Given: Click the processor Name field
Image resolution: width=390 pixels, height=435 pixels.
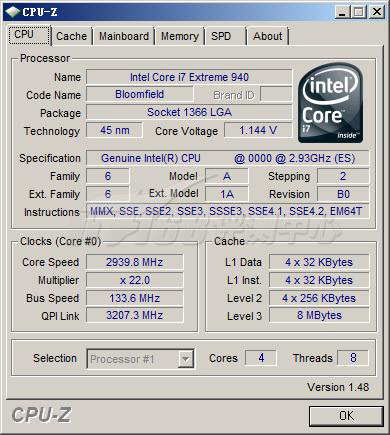Looking at the screenshot, I should [x=189, y=77].
